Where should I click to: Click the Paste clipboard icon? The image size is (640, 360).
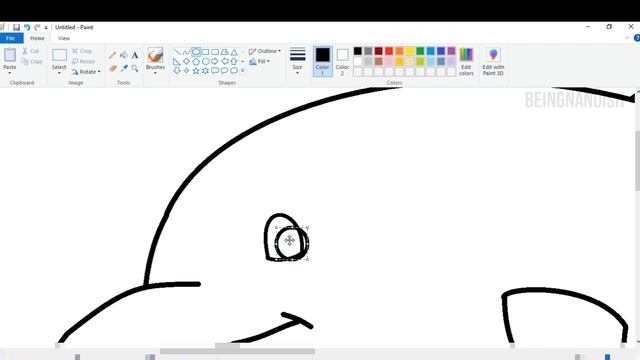point(10,55)
